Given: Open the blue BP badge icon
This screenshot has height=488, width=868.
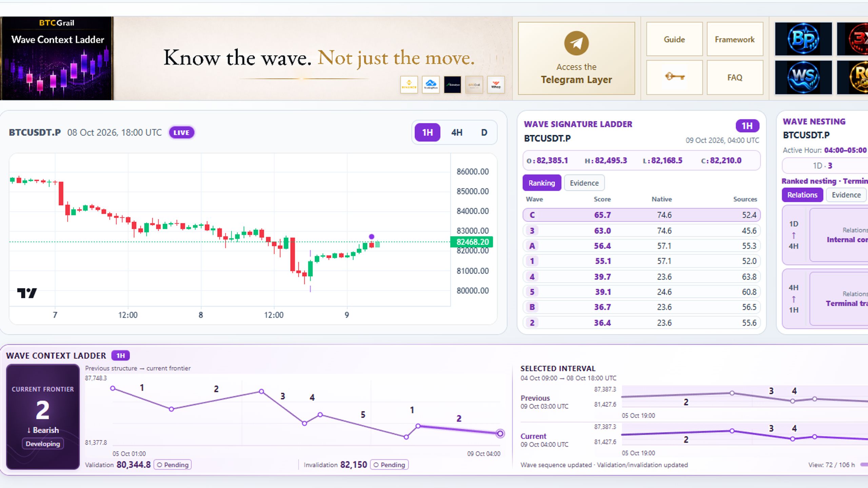Looking at the screenshot, I should click(x=803, y=39).
